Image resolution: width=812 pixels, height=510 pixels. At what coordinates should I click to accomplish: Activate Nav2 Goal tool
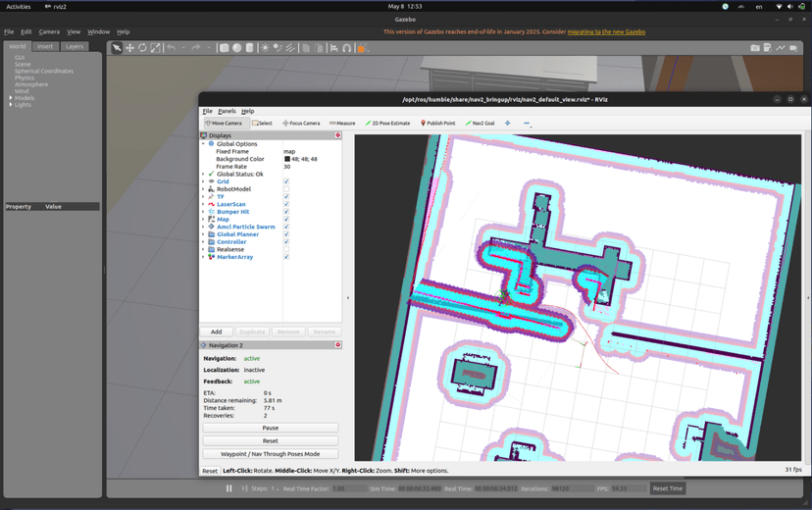[x=481, y=124]
